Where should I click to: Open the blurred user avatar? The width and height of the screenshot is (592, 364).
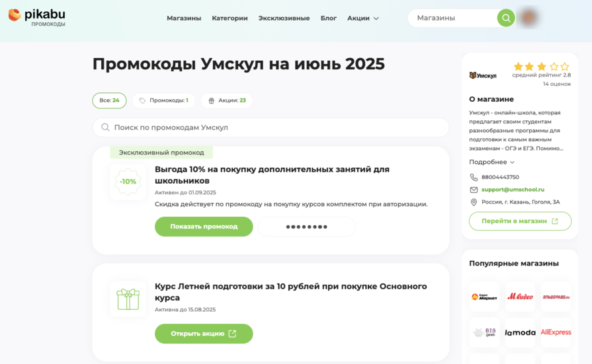tap(529, 17)
